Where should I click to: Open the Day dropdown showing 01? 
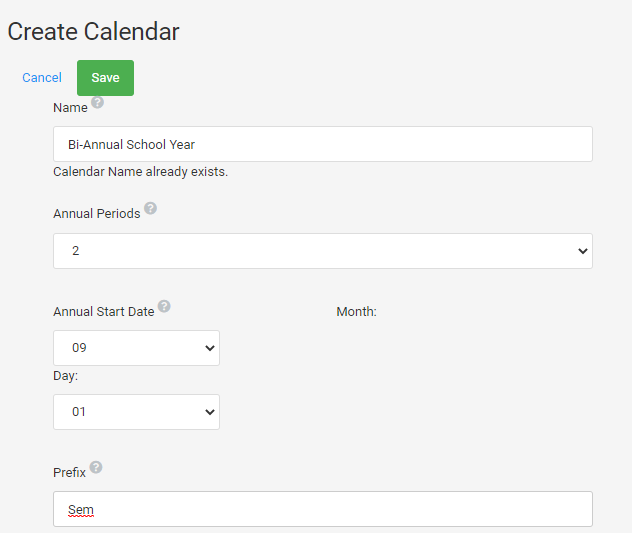pos(136,412)
